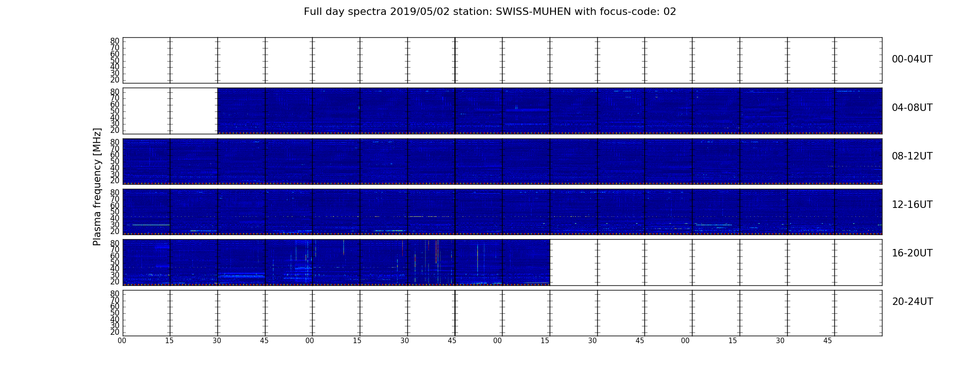Select the 00-04UT panel label

point(912,59)
